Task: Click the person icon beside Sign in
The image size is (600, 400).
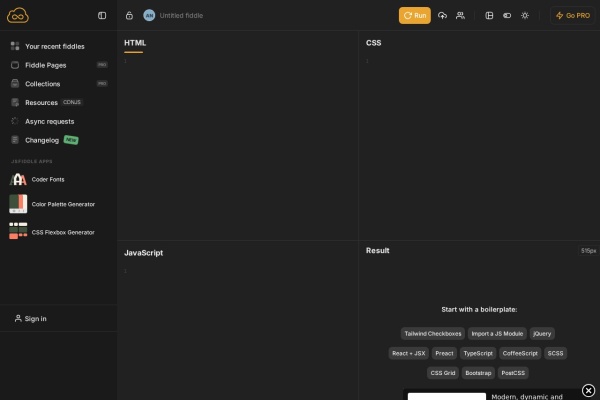Action: [18, 318]
